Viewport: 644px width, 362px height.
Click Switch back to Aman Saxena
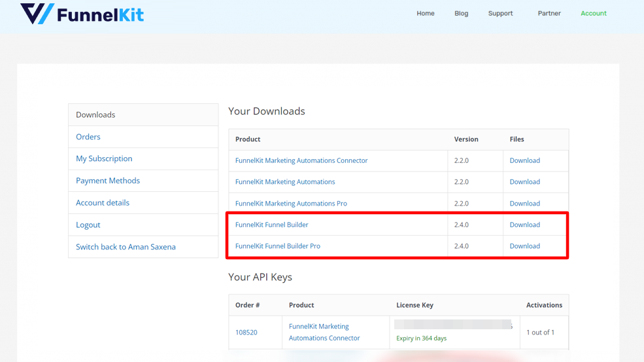143,247
